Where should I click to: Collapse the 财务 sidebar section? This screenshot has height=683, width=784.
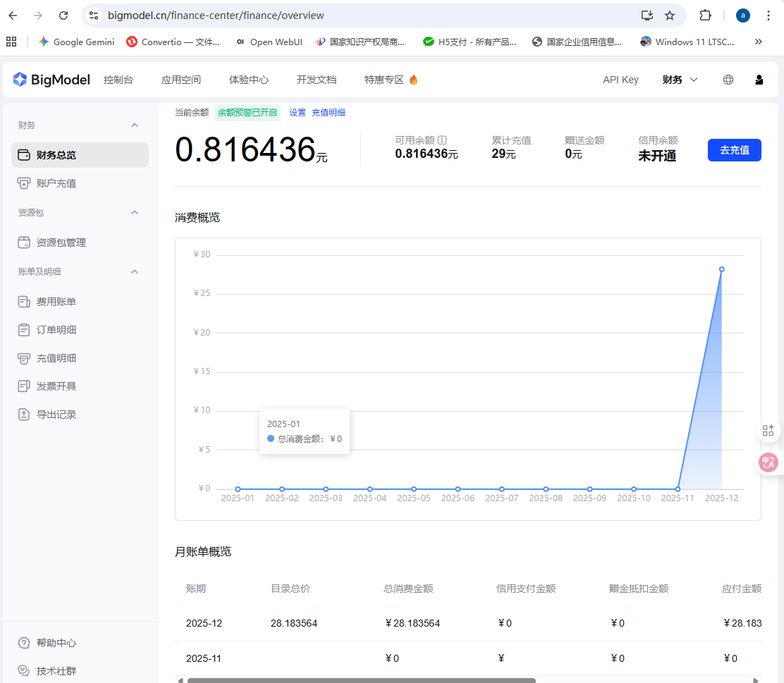click(135, 125)
